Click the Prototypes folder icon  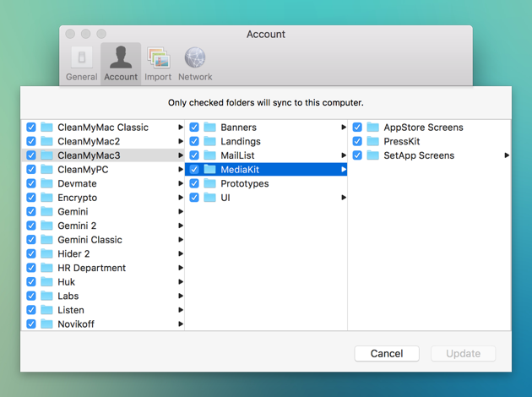click(210, 183)
